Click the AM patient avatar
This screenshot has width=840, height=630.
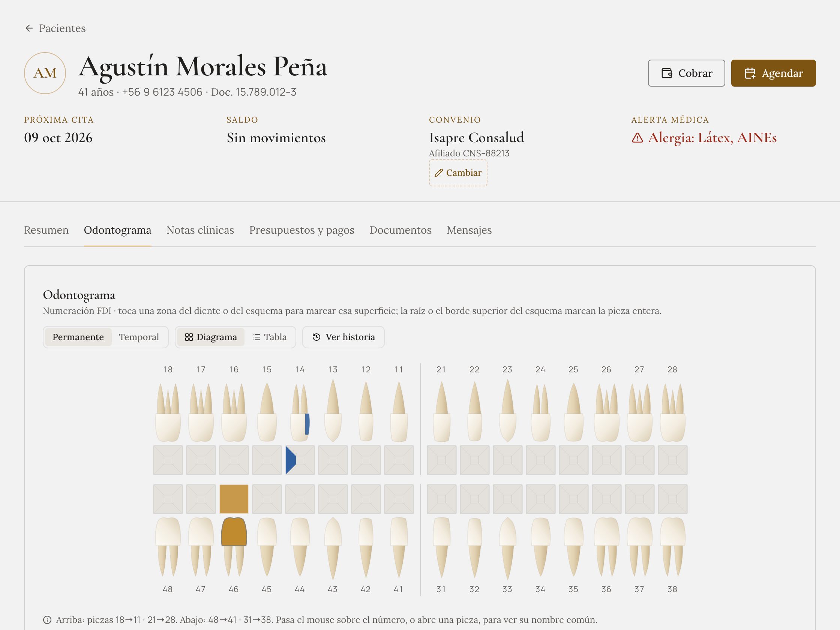[45, 73]
